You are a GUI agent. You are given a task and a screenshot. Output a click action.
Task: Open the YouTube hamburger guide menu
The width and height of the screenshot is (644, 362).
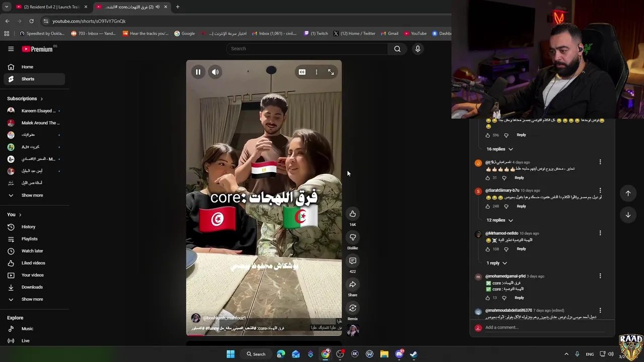[11, 49]
